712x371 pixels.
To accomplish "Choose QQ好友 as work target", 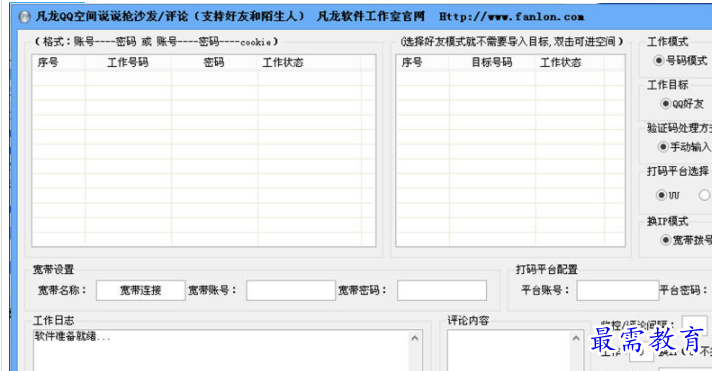I will 665,104.
